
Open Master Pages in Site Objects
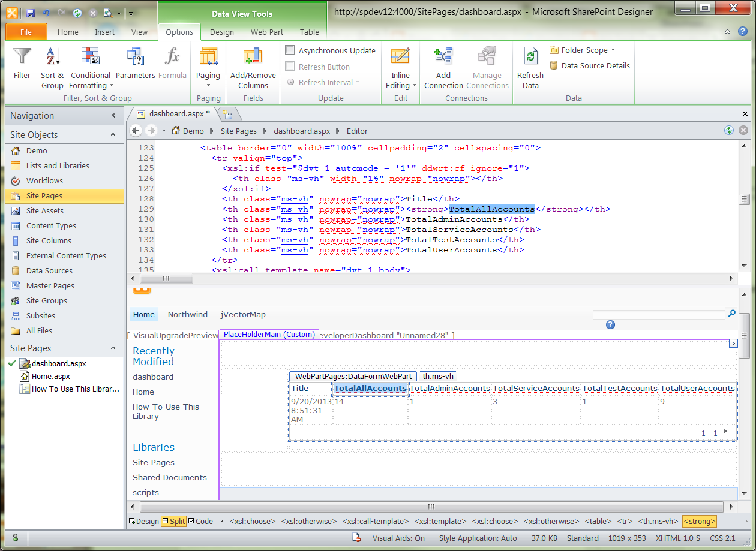50,286
